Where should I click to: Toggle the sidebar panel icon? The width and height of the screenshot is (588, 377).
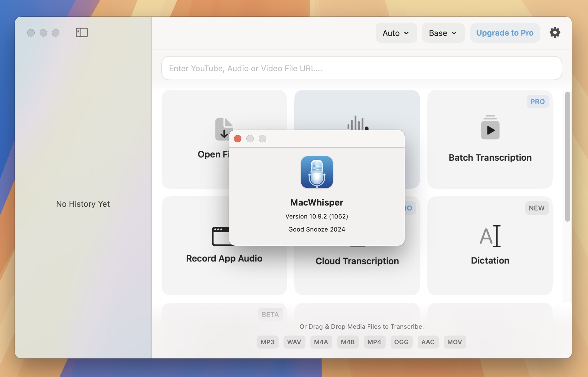(82, 32)
